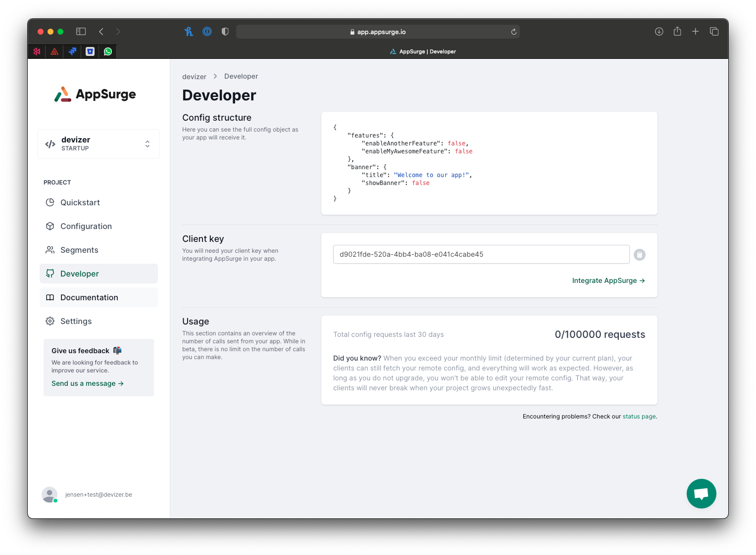The height and width of the screenshot is (555, 756).
Task: Open the devizer project switcher dropdown
Action: (99, 144)
